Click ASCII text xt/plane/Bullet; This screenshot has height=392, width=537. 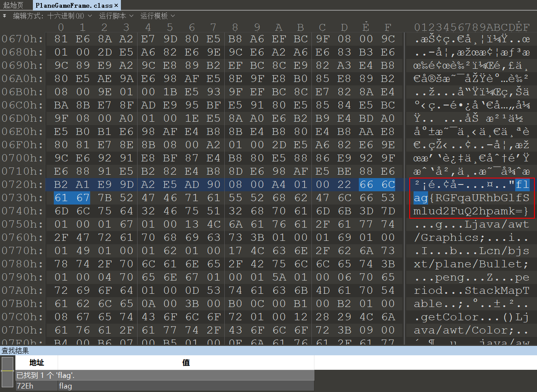(x=471, y=264)
